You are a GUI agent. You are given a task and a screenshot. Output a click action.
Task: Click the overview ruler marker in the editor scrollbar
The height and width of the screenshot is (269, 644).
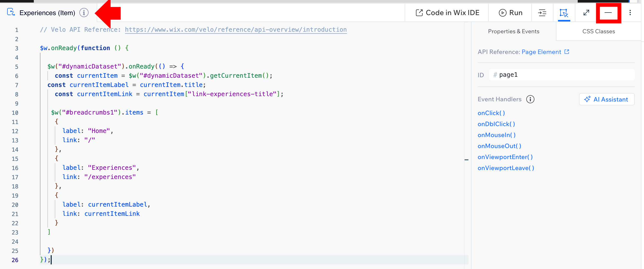466,160
